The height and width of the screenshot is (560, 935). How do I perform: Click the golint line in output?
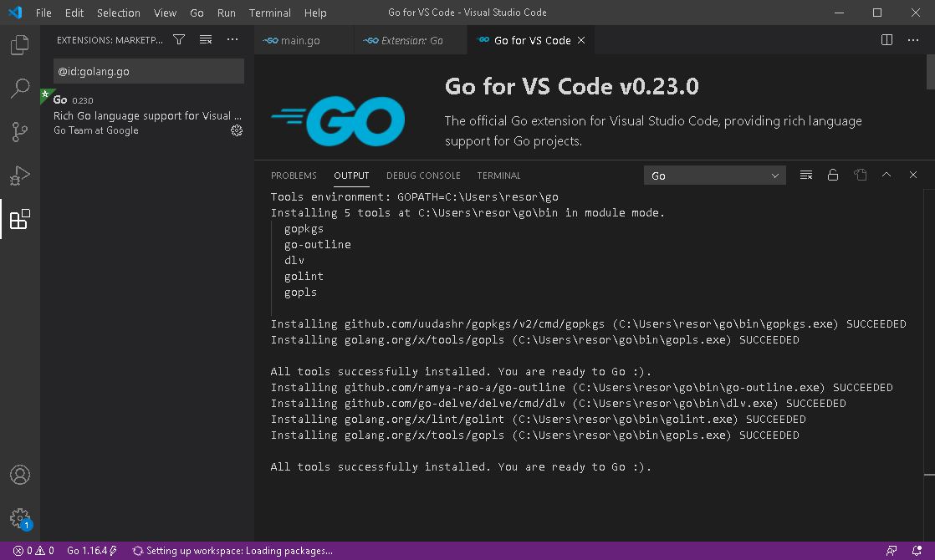304,277
